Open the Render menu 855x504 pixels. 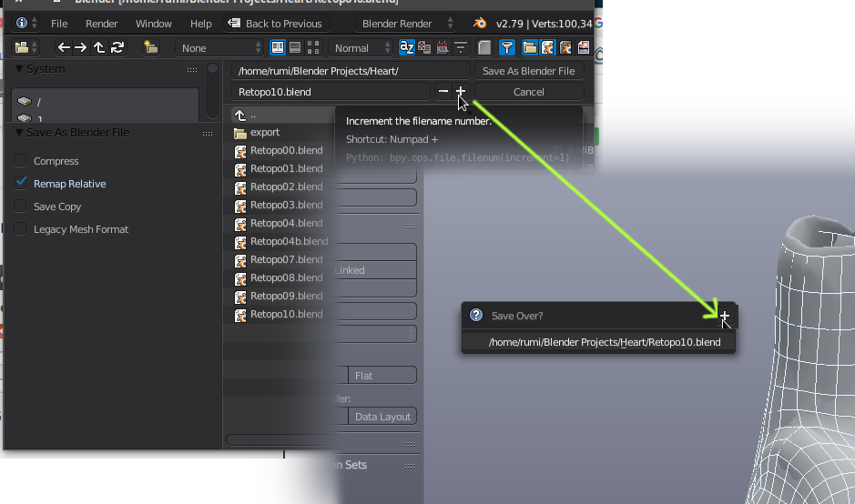coord(101,24)
